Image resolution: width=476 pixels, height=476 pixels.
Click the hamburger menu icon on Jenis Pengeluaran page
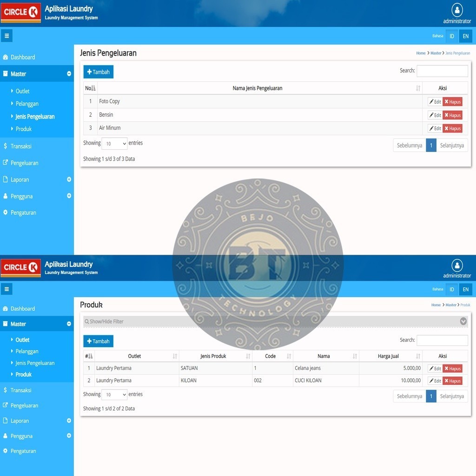7,36
